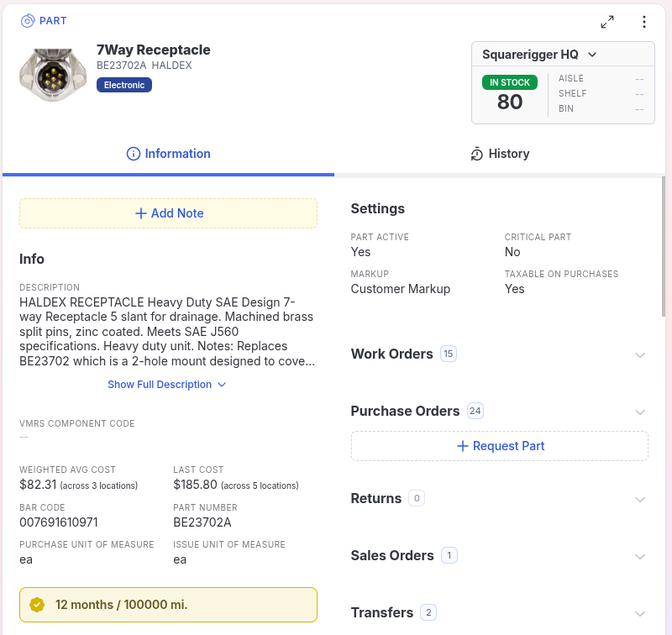
Task: Click the SHELF label in location box
Action: point(572,93)
